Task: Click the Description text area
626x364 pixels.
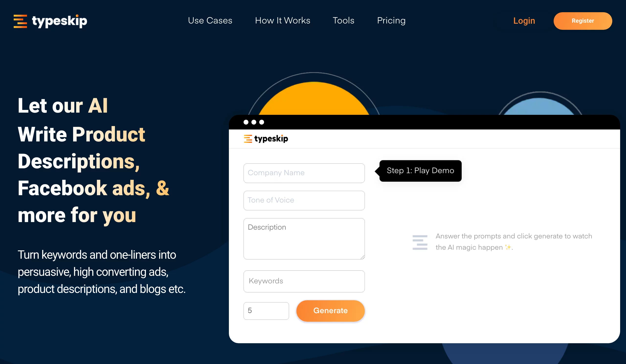Action: [304, 238]
